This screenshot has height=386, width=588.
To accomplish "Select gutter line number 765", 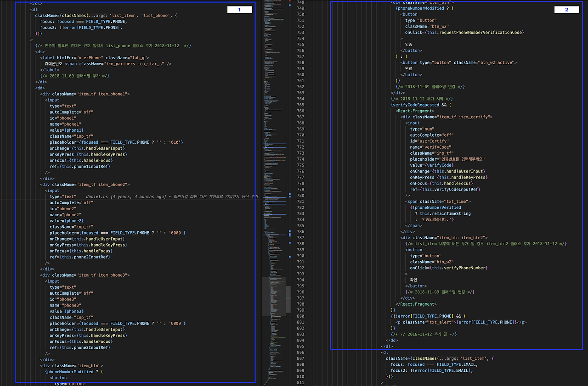I will click(300, 105).
